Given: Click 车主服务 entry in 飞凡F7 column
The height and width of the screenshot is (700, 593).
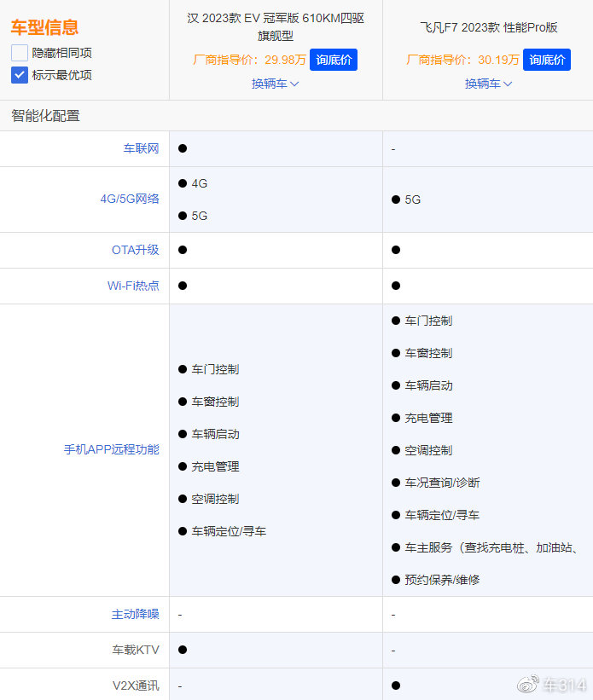Looking at the screenshot, I should pyautogui.click(x=491, y=547).
